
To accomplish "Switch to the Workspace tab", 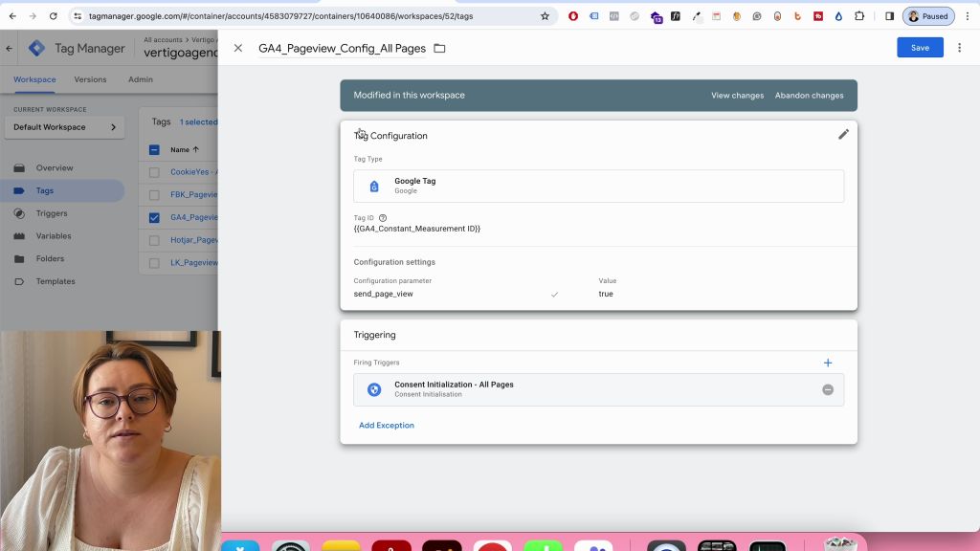I will [35, 79].
